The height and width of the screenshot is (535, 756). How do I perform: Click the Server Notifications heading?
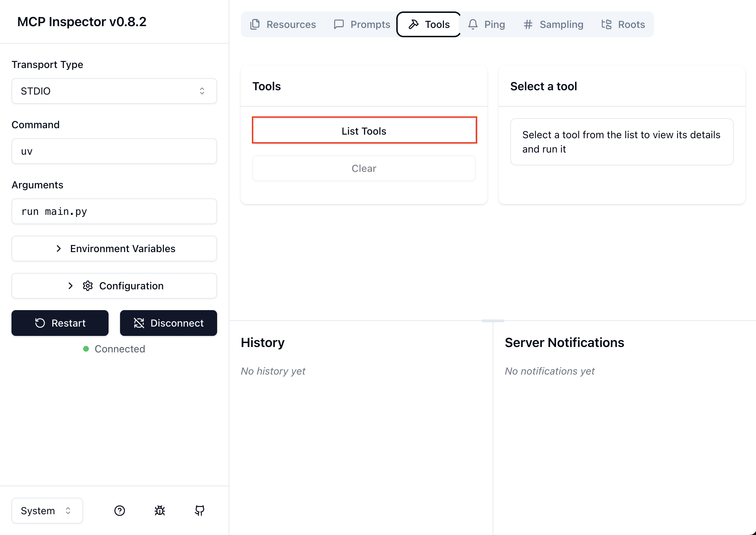pyautogui.click(x=564, y=343)
